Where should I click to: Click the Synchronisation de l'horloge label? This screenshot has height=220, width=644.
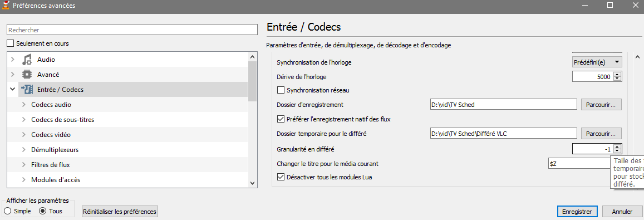coord(314,62)
